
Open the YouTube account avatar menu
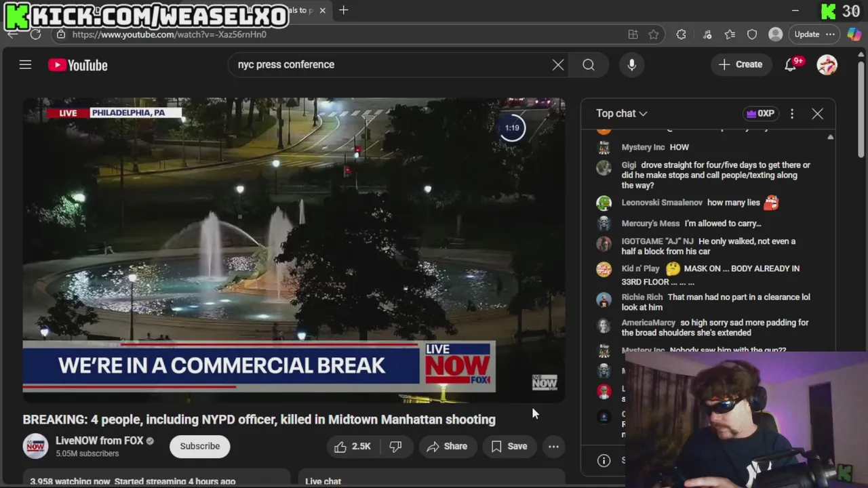827,64
